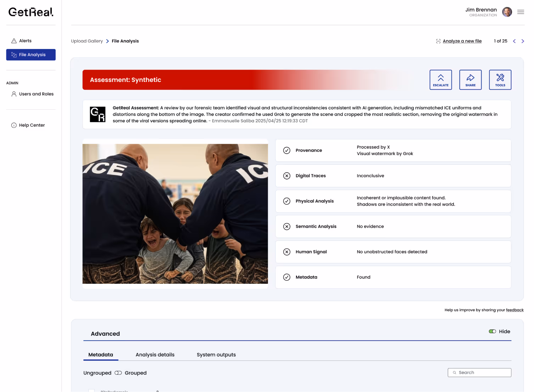Click the GetReal logo
The height and width of the screenshot is (392, 534).
point(31,12)
